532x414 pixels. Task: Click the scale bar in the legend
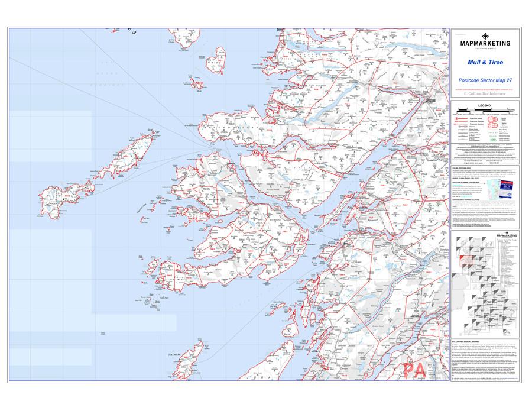[x=483, y=110]
